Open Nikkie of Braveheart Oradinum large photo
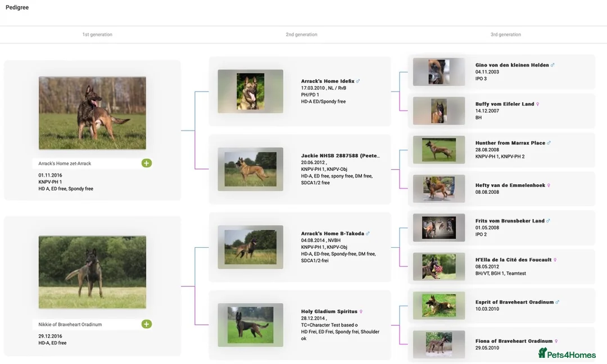The width and height of the screenshot is (607, 364). (92, 272)
